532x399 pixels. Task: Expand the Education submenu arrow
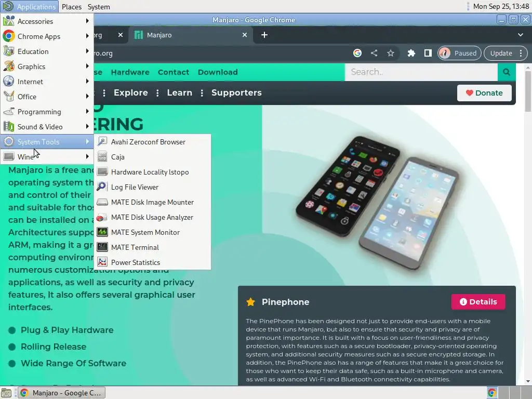click(x=87, y=51)
